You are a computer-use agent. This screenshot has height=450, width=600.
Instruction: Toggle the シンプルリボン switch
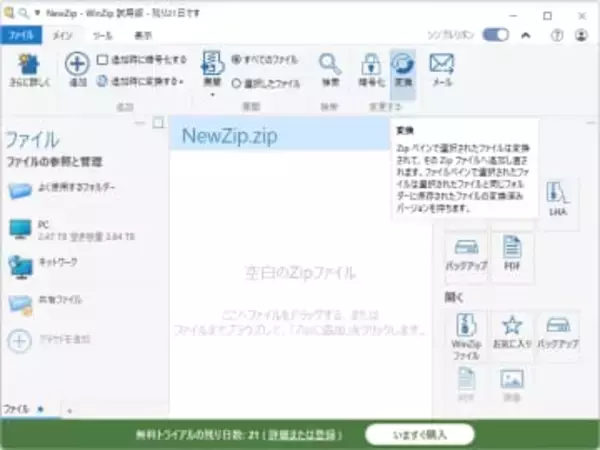tap(495, 35)
